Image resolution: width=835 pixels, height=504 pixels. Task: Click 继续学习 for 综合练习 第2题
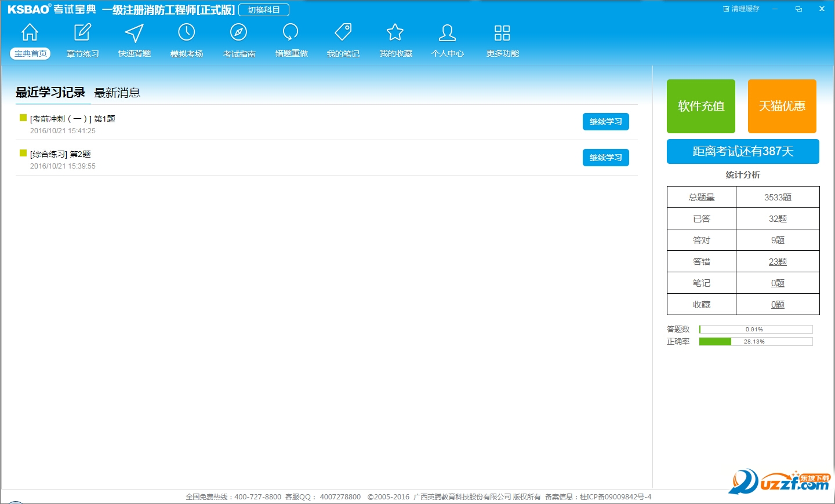pos(606,158)
